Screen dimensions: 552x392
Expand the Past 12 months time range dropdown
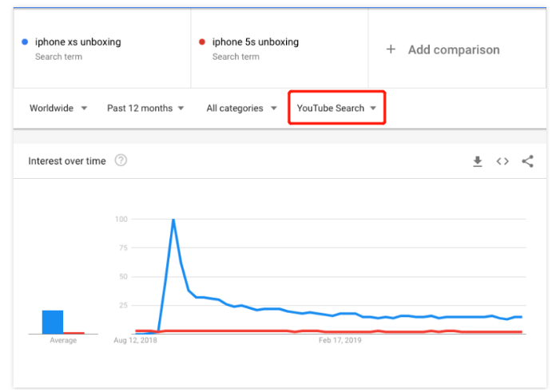click(145, 109)
